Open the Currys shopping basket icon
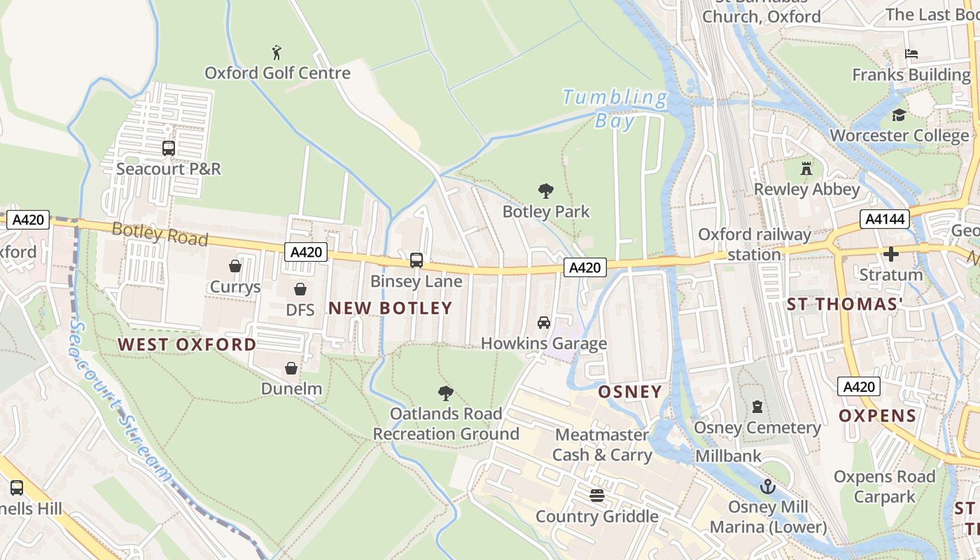 [235, 266]
